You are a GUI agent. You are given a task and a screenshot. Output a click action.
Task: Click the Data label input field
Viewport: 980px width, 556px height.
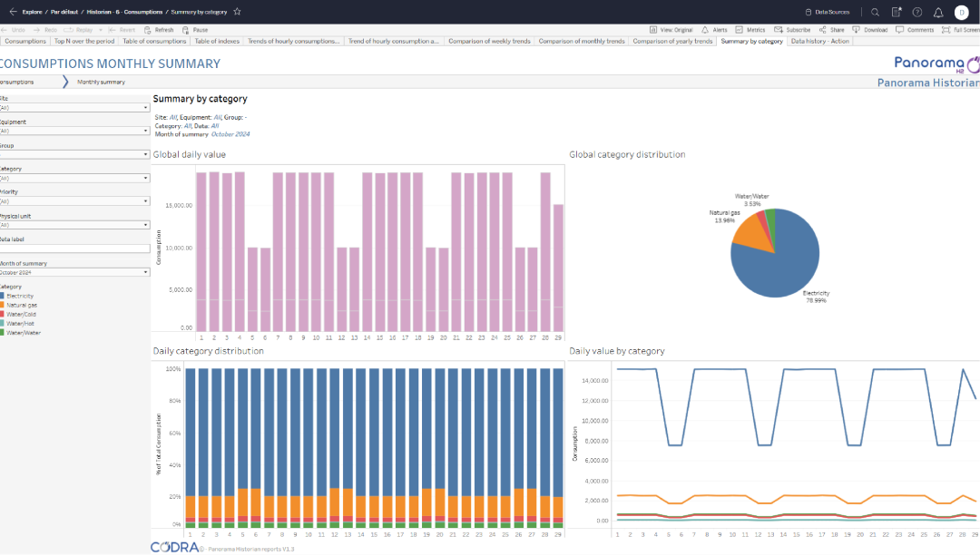click(x=74, y=249)
